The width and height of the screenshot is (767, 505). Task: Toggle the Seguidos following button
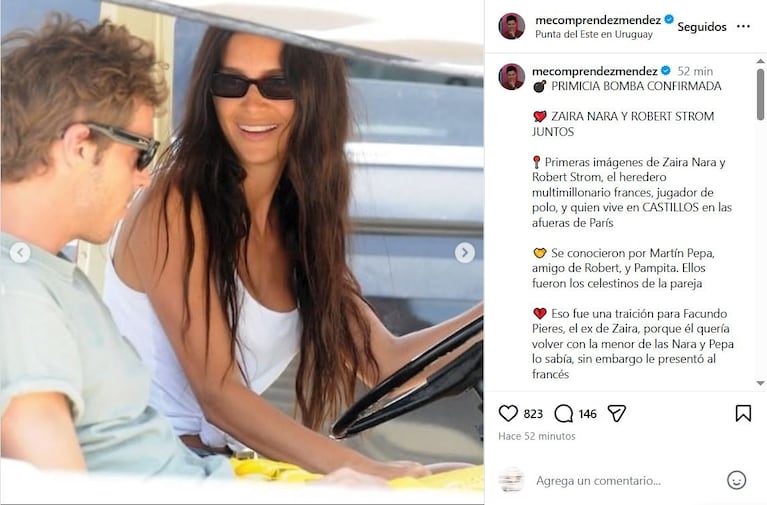[x=701, y=27]
